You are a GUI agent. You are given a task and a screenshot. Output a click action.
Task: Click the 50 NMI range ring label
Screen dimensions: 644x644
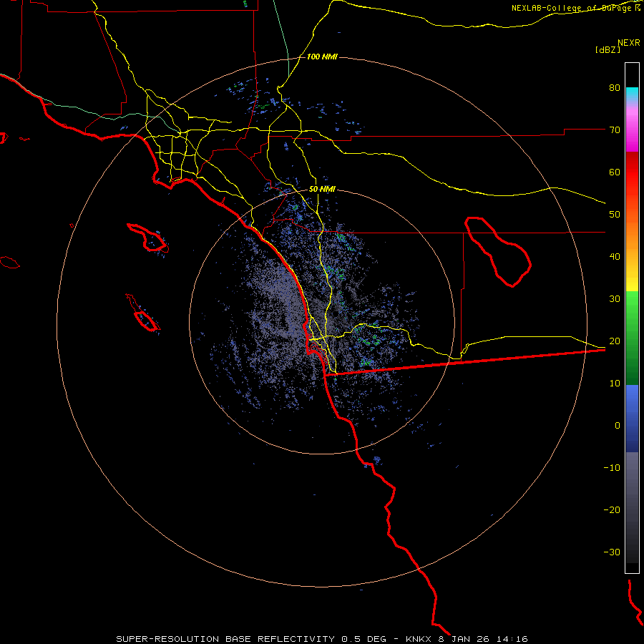point(323,190)
